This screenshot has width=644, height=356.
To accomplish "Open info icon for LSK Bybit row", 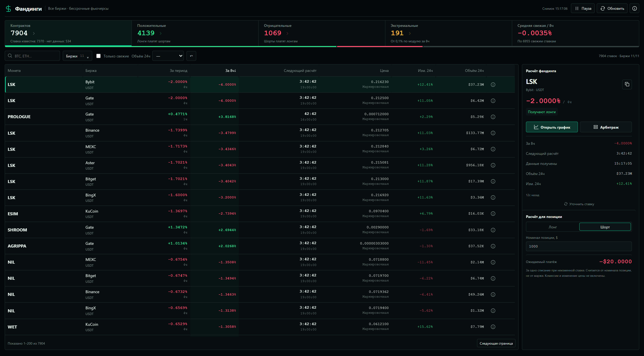I will point(493,85).
